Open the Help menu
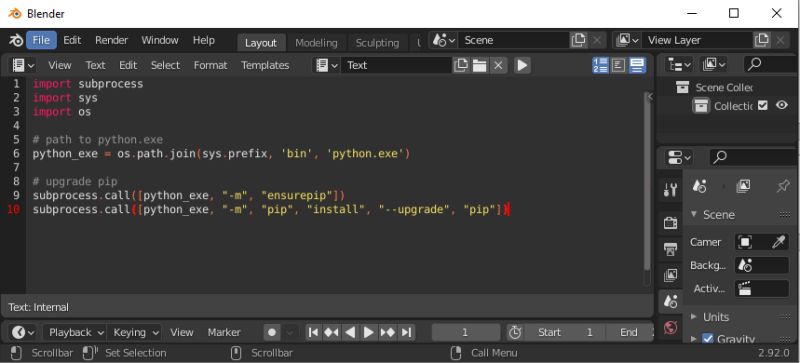 coord(204,40)
